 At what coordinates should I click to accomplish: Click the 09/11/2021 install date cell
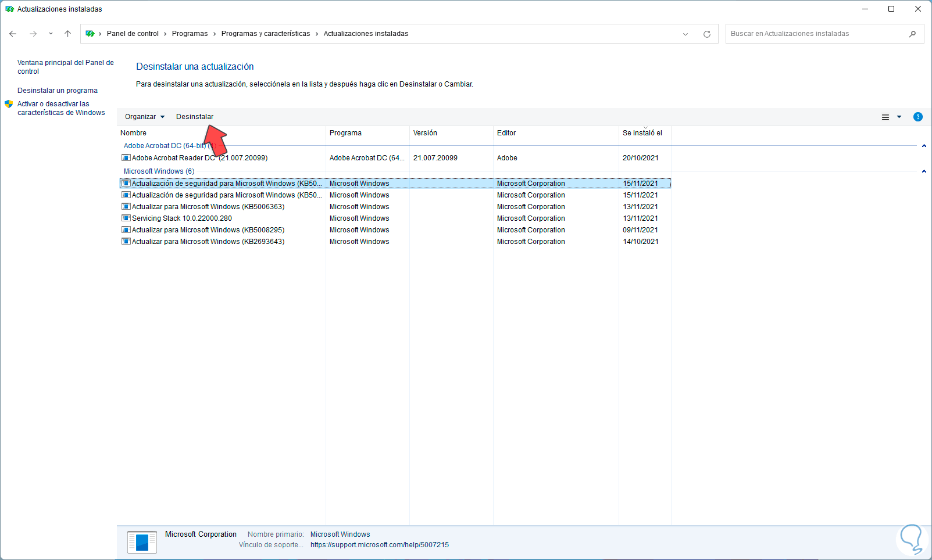(x=641, y=230)
